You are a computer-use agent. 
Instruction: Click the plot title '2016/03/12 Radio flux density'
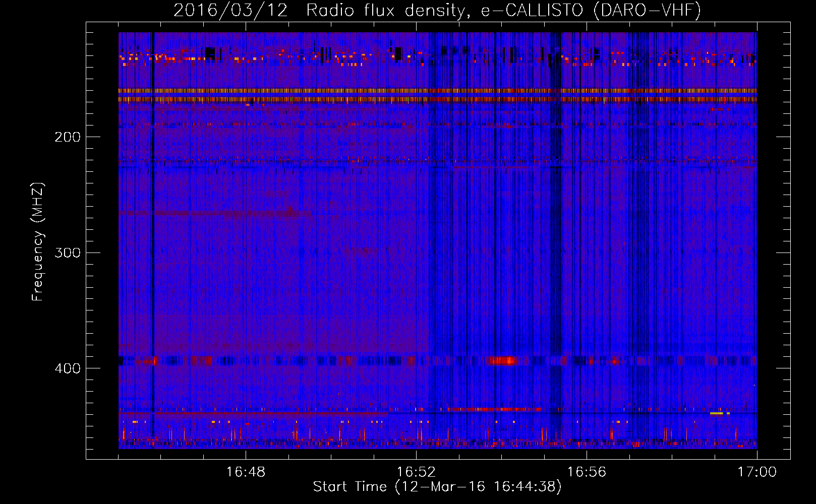click(x=319, y=10)
